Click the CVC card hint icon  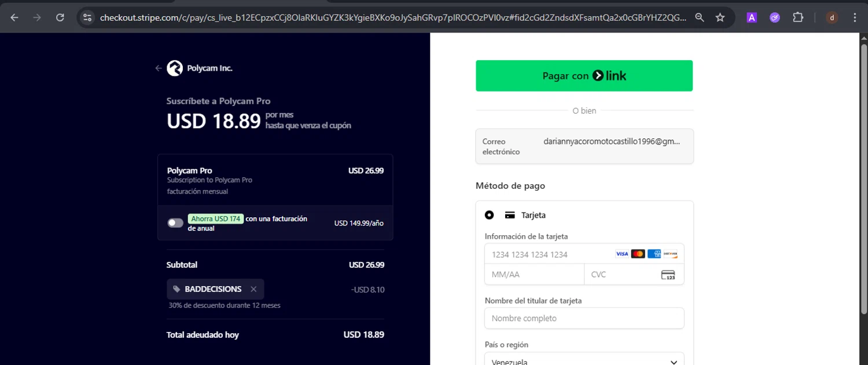click(x=668, y=275)
